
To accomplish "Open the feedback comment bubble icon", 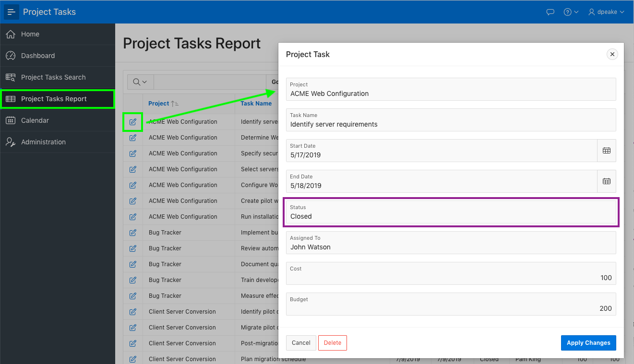I will point(550,12).
